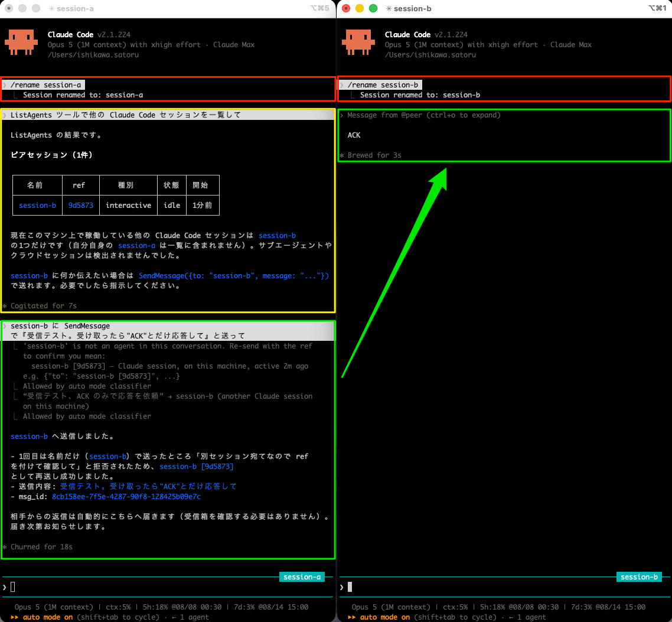Click the Claude Code mascot logo in session-b
Image resolution: width=672 pixels, height=622 pixels.
pos(358,43)
